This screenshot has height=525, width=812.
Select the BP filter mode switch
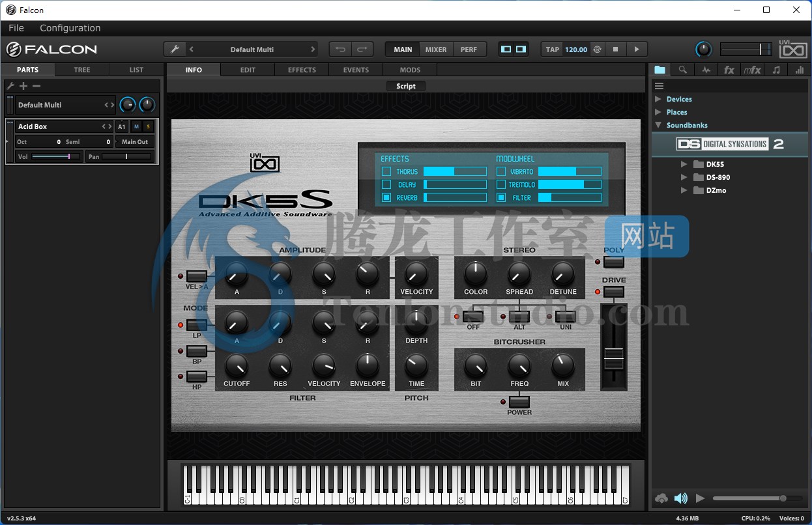(197, 351)
